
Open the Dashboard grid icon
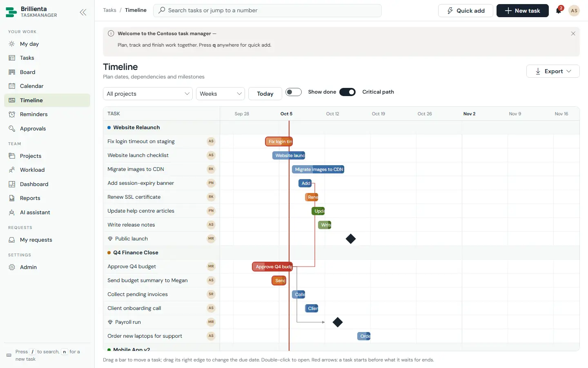(x=12, y=184)
